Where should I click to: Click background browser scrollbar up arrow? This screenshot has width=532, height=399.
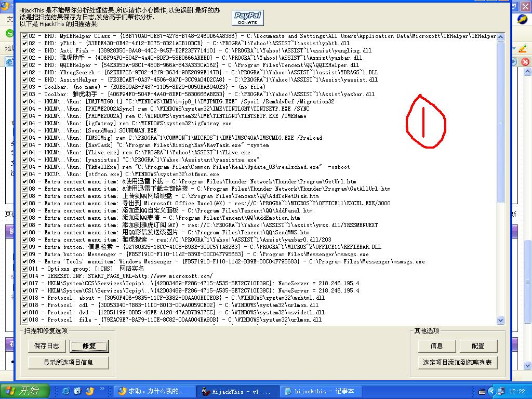527,72
